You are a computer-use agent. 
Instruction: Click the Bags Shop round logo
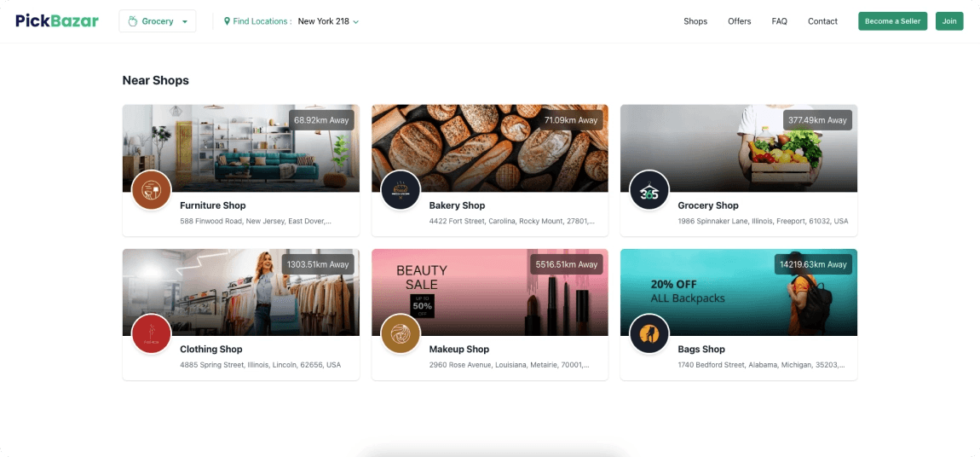(649, 334)
